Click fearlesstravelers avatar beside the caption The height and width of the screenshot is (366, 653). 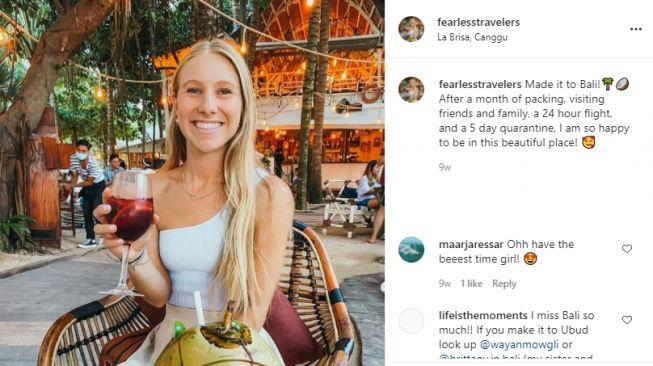point(411,90)
